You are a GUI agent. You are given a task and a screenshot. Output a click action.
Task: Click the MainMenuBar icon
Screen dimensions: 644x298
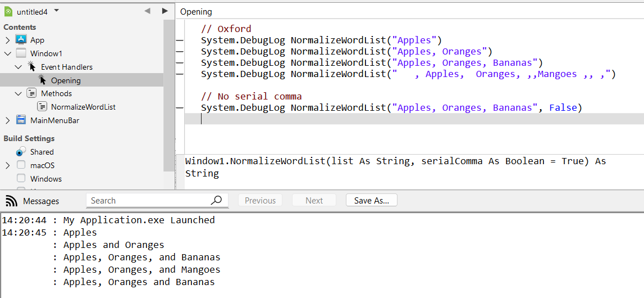[21, 120]
